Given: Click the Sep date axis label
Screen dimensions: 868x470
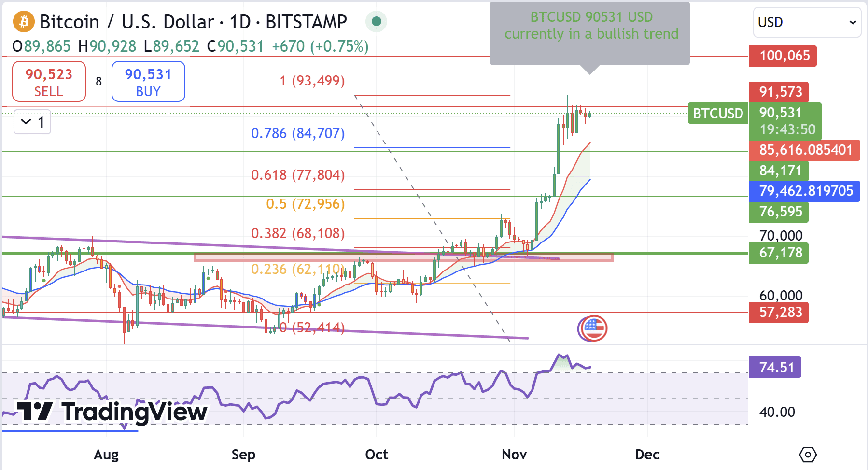Looking at the screenshot, I should click(243, 455).
